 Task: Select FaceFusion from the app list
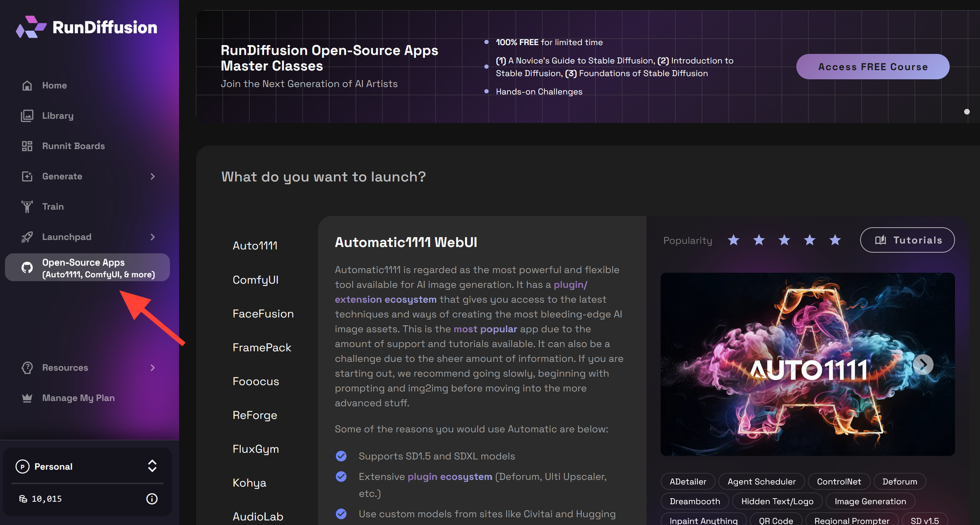pyautogui.click(x=263, y=313)
